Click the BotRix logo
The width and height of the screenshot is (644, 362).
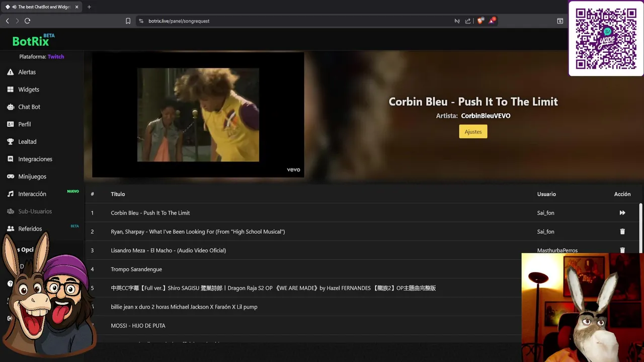click(33, 40)
